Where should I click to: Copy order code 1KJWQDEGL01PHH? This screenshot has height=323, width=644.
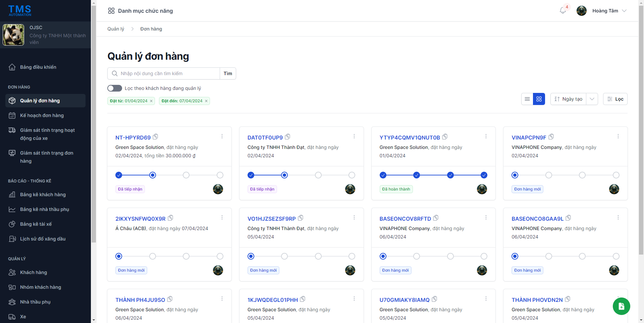tap(303, 299)
